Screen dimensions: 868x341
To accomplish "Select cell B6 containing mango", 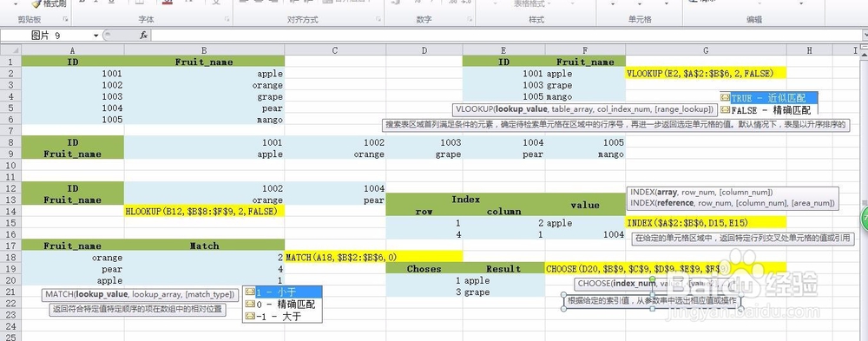I will pyautogui.click(x=204, y=119).
